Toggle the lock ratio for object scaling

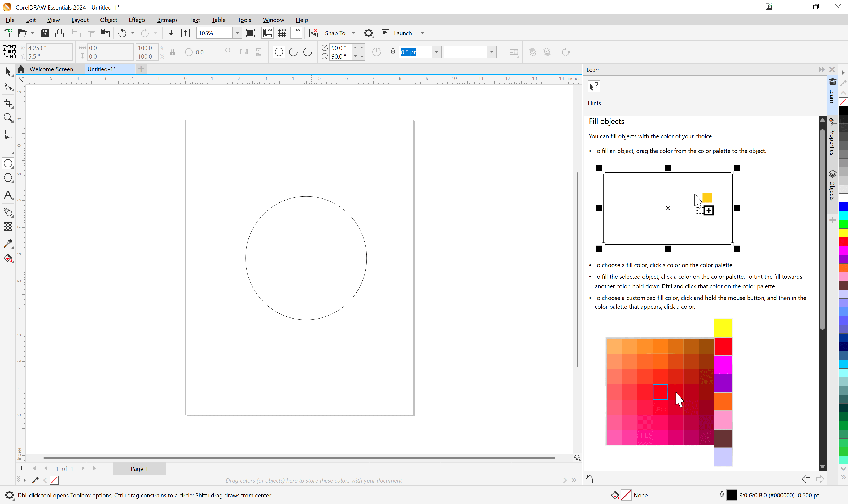(x=173, y=52)
